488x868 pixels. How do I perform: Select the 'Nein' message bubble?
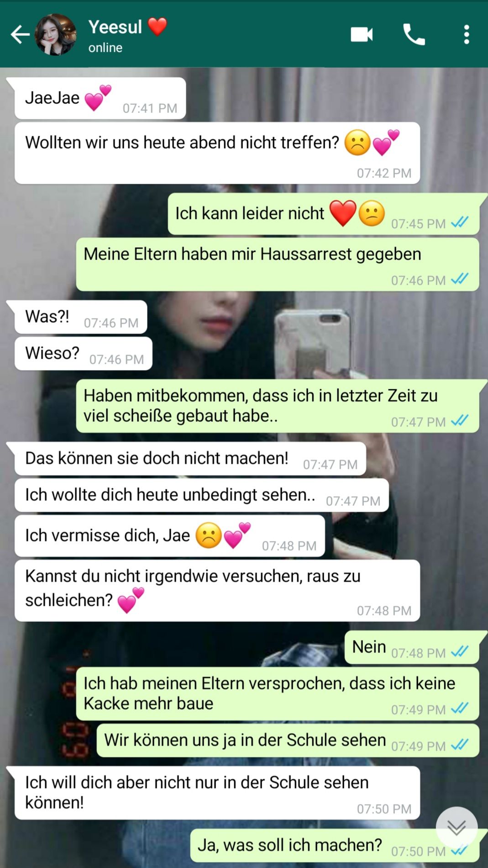(412, 647)
